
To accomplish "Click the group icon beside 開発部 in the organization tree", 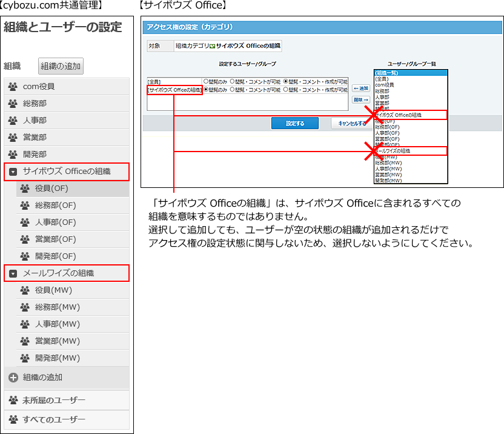I will point(13,155).
